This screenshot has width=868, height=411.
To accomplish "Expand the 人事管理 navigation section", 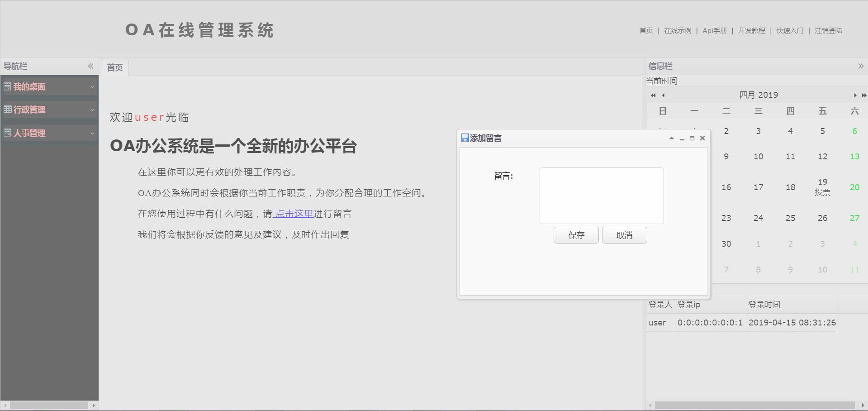I will click(x=49, y=133).
